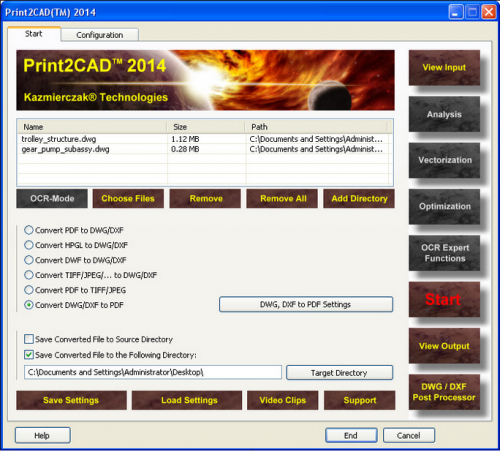Click the OCR-Mode button
Image resolution: width=500 pixels, height=452 pixels.
coord(52,199)
